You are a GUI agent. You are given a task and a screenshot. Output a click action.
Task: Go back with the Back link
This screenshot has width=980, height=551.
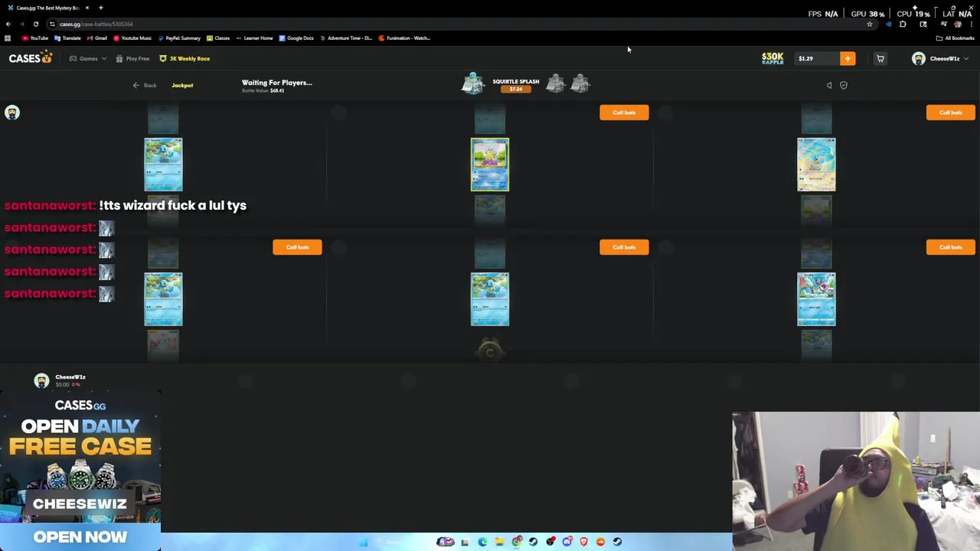(x=145, y=86)
